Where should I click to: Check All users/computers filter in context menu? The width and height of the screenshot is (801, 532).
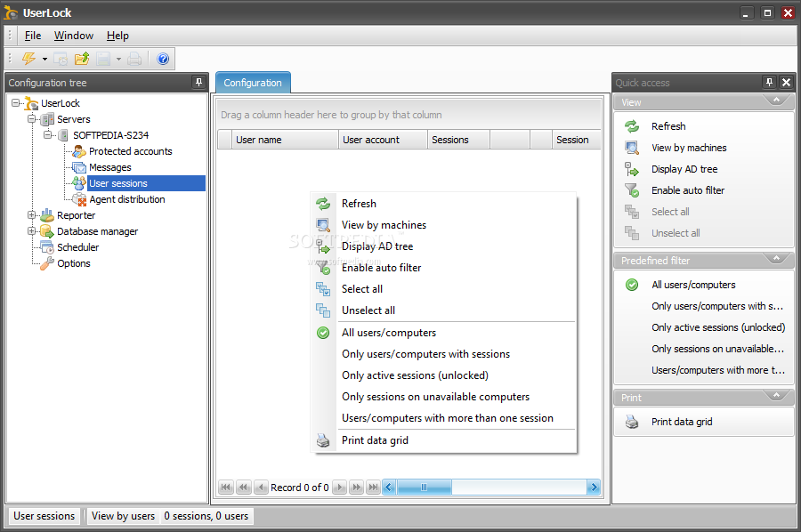point(443,333)
